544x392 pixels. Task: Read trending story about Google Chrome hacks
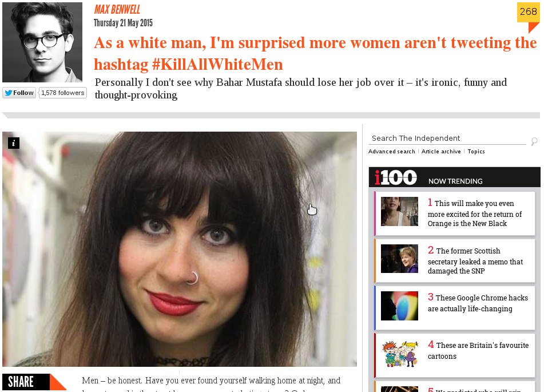click(x=478, y=303)
